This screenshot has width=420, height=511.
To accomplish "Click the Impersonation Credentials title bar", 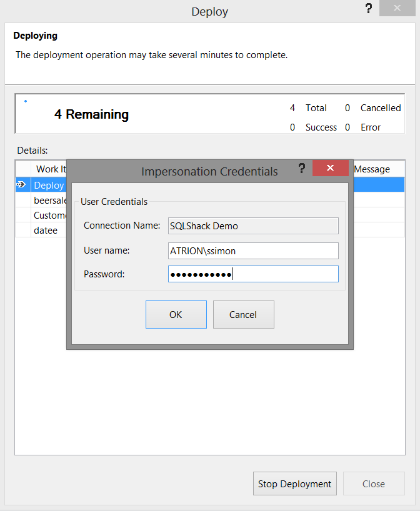I will click(x=187, y=171).
